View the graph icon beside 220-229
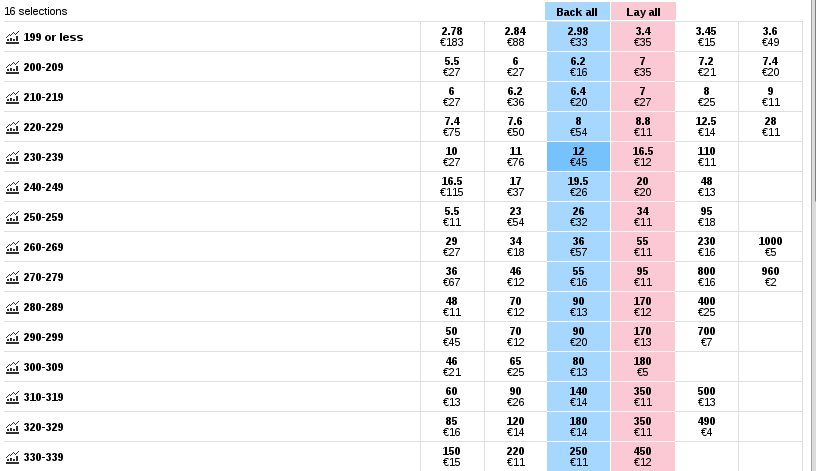 click(x=12, y=127)
